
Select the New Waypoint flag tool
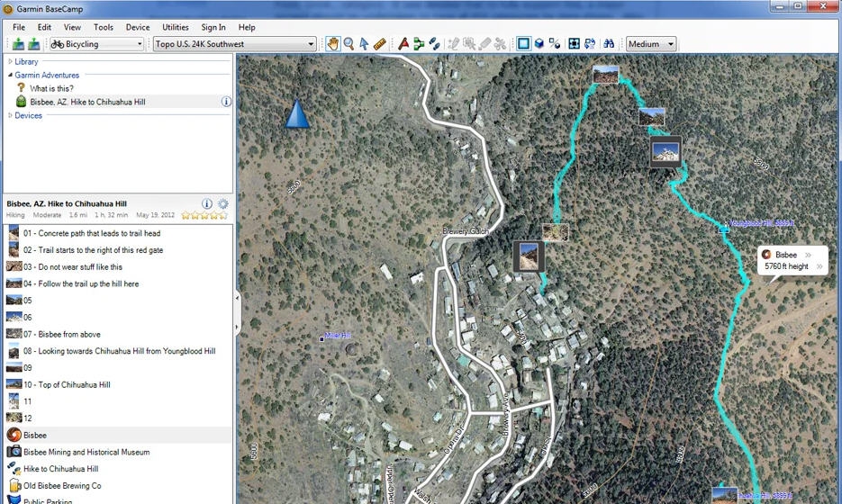[403, 44]
